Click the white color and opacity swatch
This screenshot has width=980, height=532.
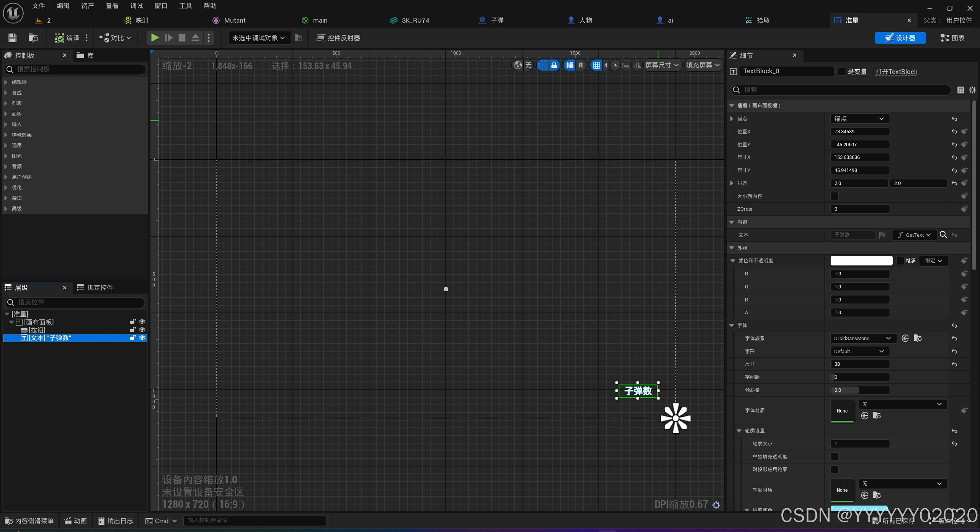(861, 261)
